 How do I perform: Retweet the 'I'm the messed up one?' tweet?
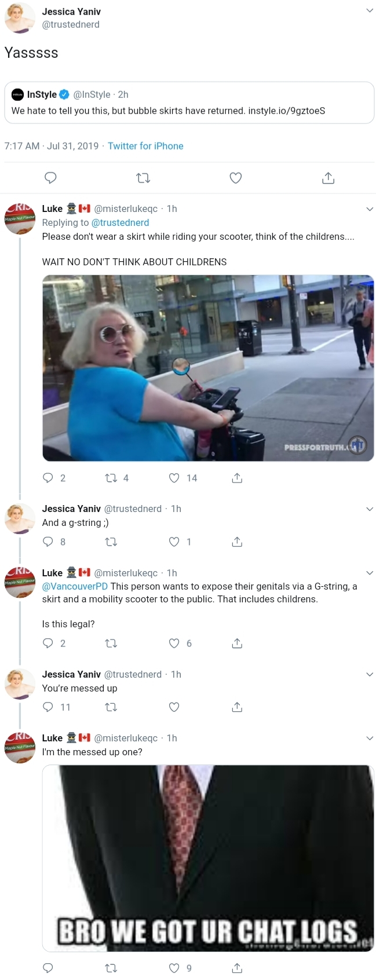point(111,968)
